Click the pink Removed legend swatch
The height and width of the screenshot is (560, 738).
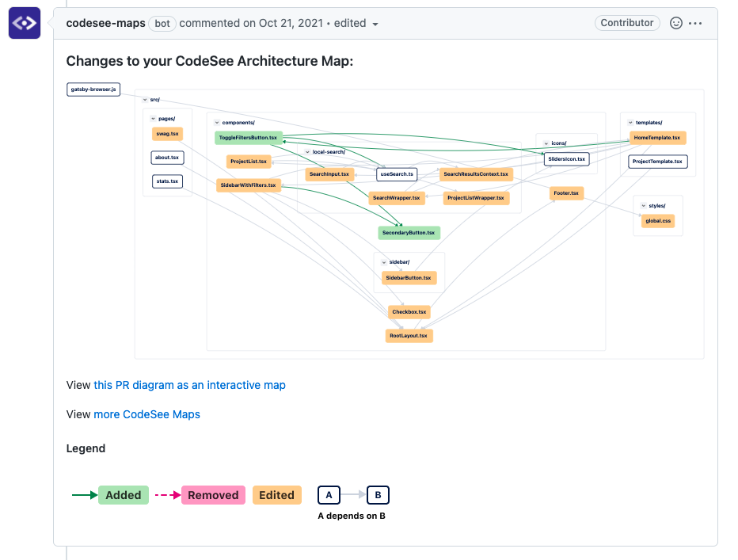tap(213, 495)
